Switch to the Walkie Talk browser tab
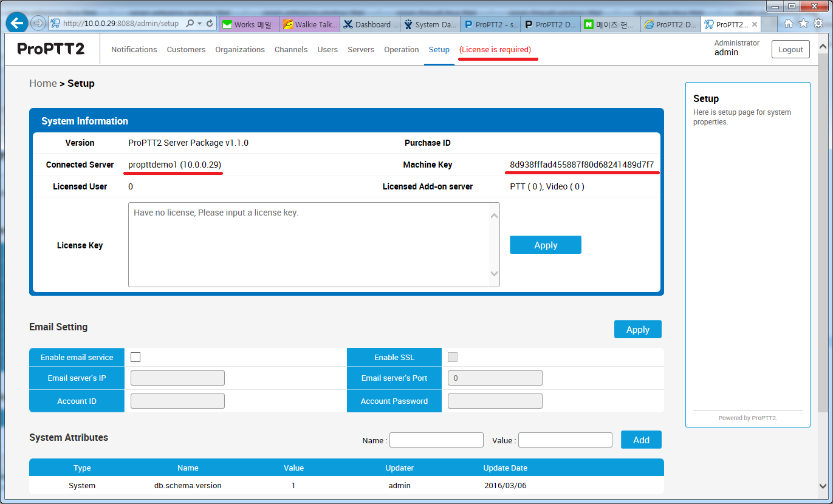Viewport: 833px width, 504px height. pos(310,24)
